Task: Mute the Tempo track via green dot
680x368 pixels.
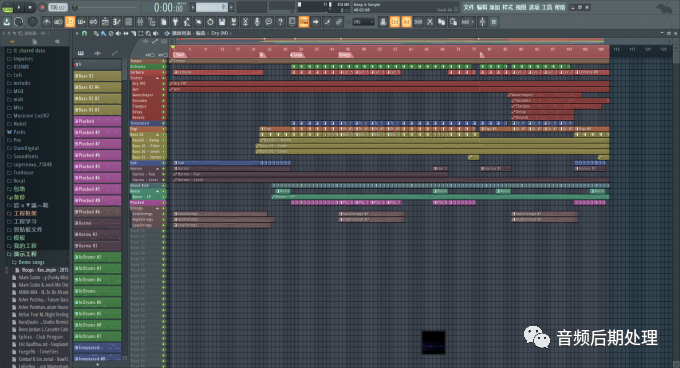Action: (x=163, y=61)
